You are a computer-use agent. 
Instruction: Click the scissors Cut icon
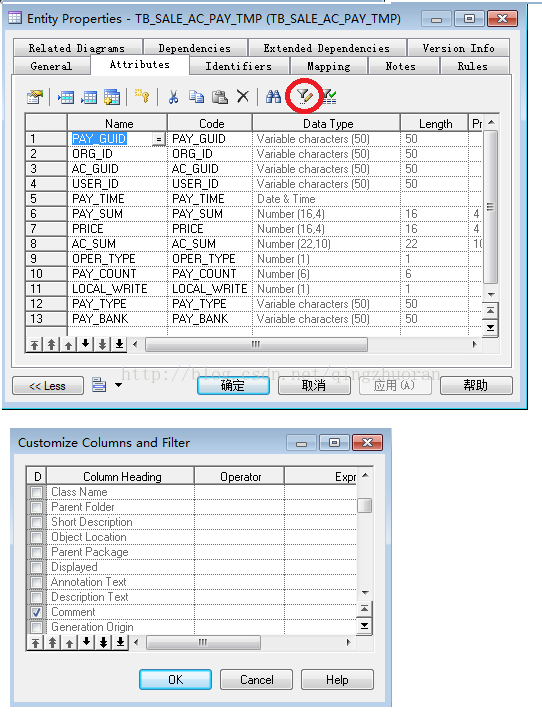(173, 96)
